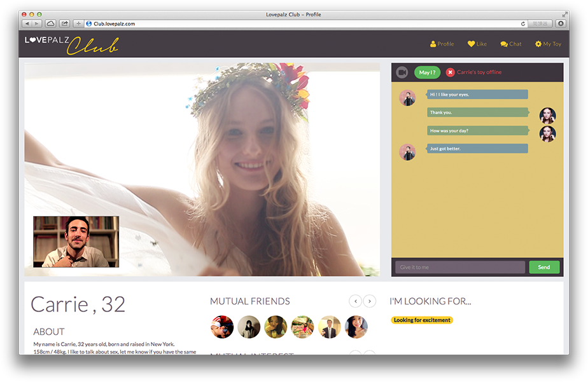Click the red X toy offline icon
The image size is (588, 382).
pyautogui.click(x=451, y=72)
